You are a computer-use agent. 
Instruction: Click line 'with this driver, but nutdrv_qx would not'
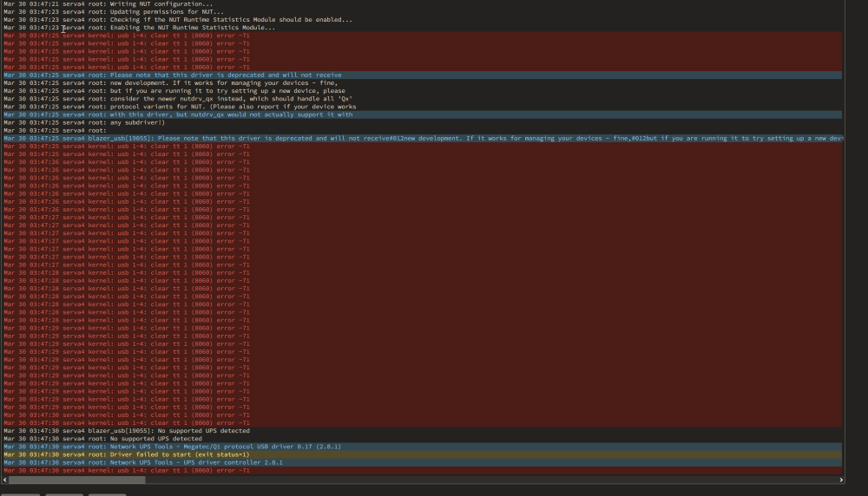[422, 114]
